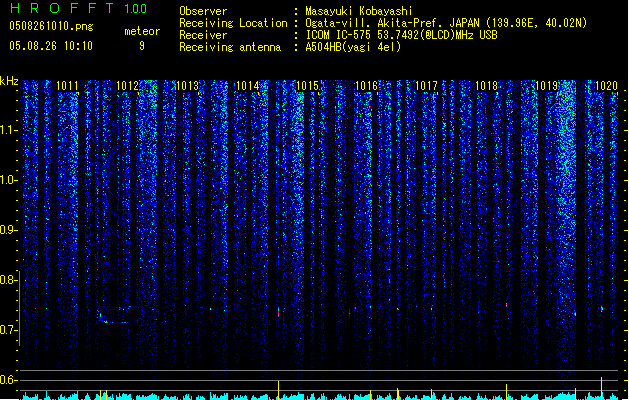Click the Receiving Location label
The height and width of the screenshot is (400, 629).
click(233, 23)
